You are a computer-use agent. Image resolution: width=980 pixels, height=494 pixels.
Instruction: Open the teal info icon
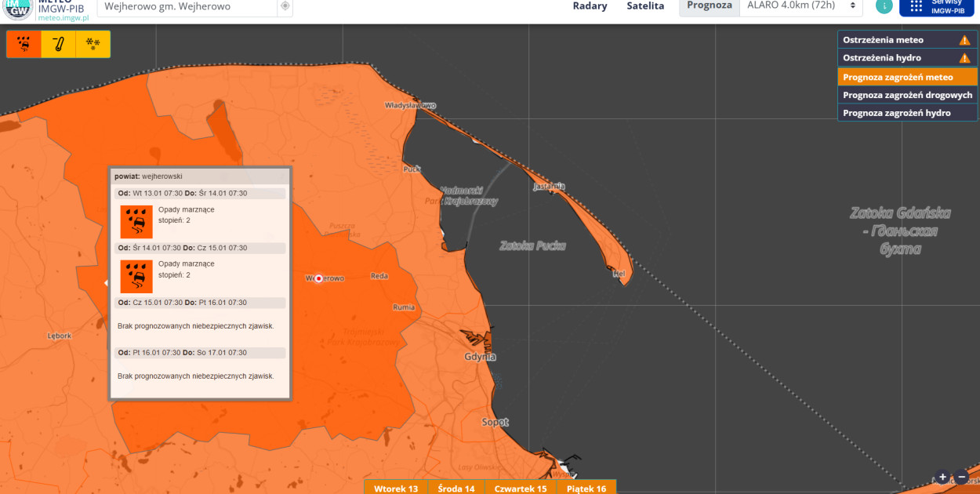884,6
